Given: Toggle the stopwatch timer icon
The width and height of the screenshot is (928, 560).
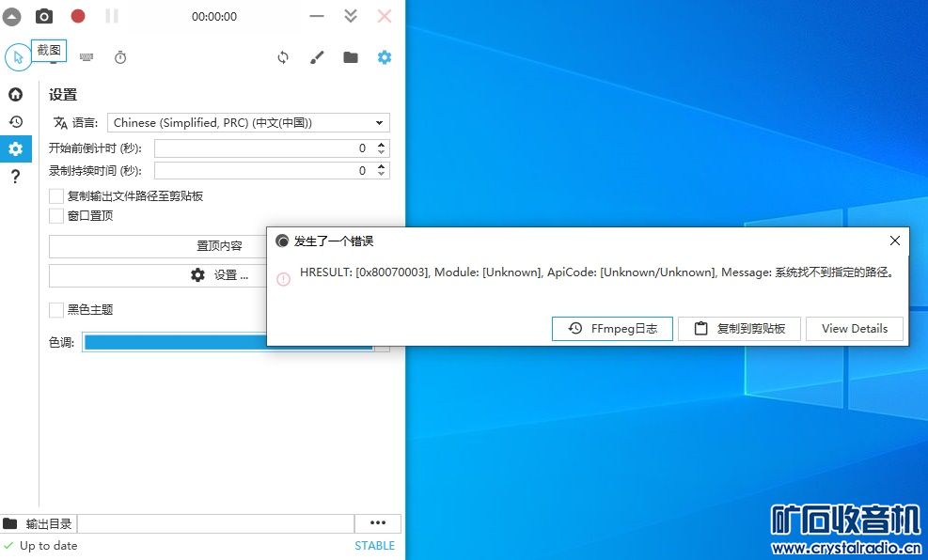Looking at the screenshot, I should tap(120, 57).
